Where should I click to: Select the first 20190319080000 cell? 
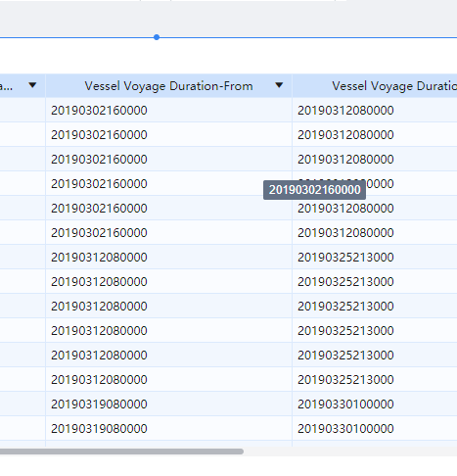click(x=168, y=405)
